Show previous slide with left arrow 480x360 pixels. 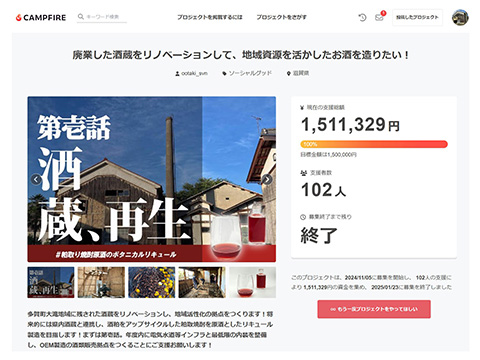pos(36,179)
